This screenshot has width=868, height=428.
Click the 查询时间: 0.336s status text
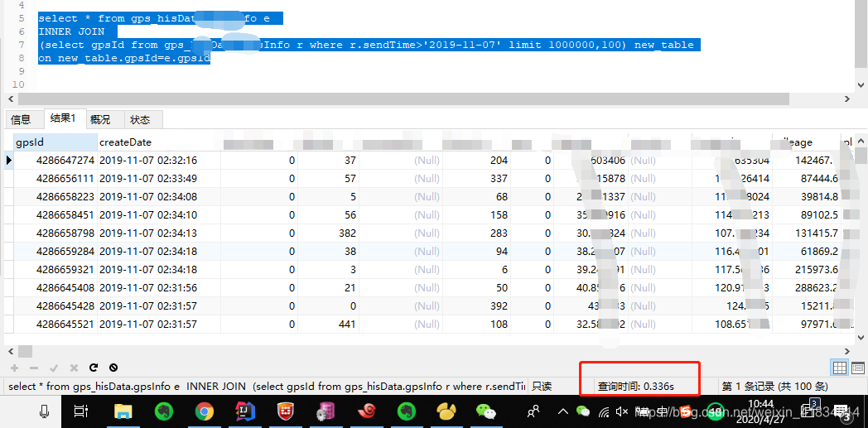[x=635, y=387]
